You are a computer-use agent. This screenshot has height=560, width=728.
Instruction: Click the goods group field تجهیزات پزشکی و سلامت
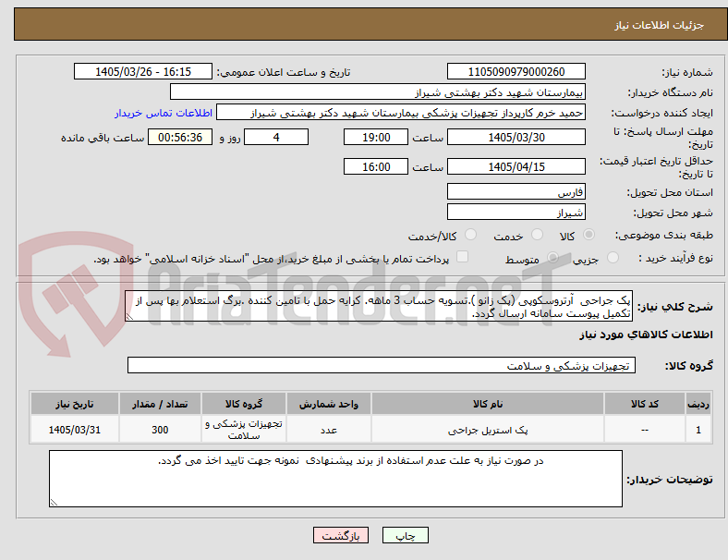click(382, 365)
